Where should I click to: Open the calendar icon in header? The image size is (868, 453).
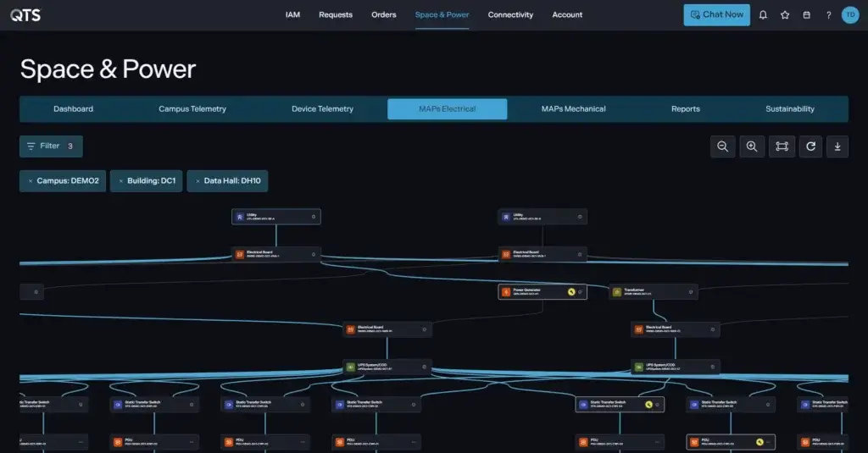click(806, 14)
